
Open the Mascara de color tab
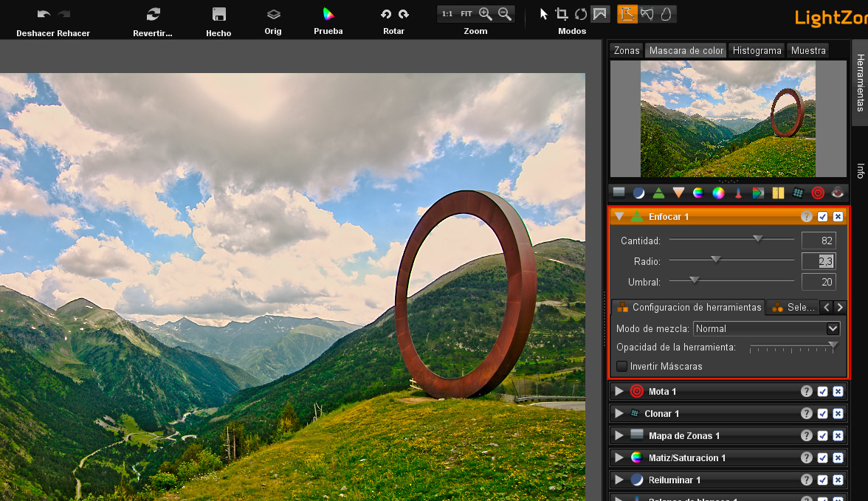pos(686,50)
